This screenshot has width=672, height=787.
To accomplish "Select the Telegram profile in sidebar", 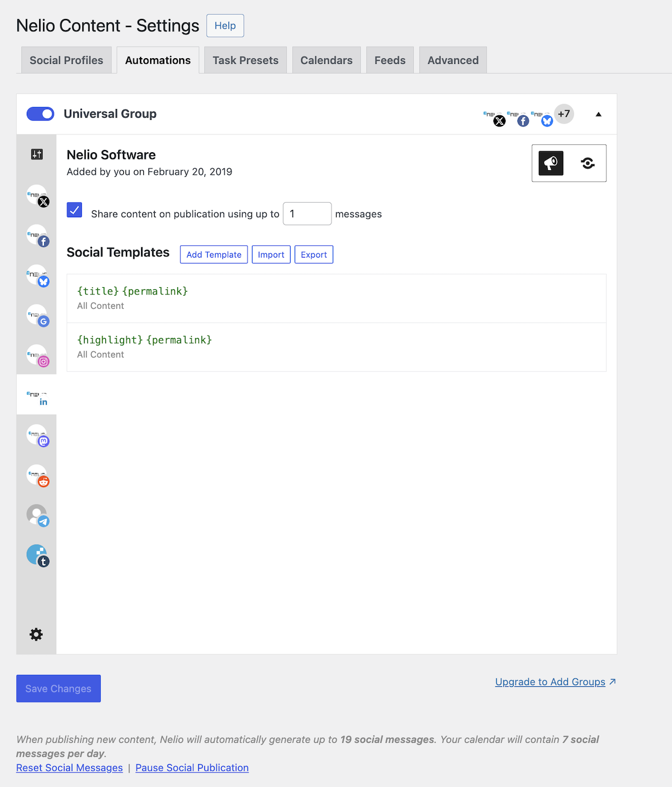I will (38, 516).
